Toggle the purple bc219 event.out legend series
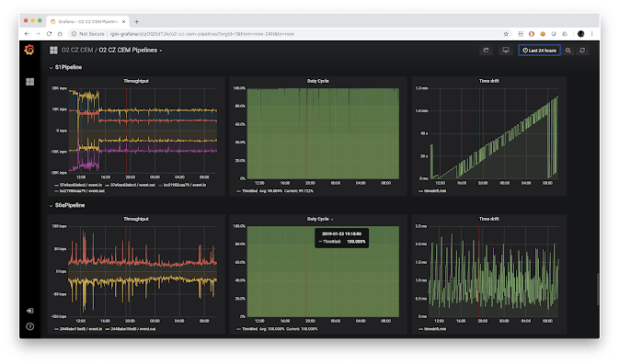619x364 pixels. point(82,191)
